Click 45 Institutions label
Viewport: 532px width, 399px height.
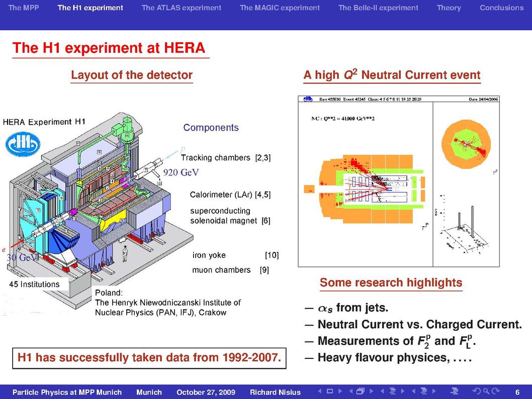point(34,284)
